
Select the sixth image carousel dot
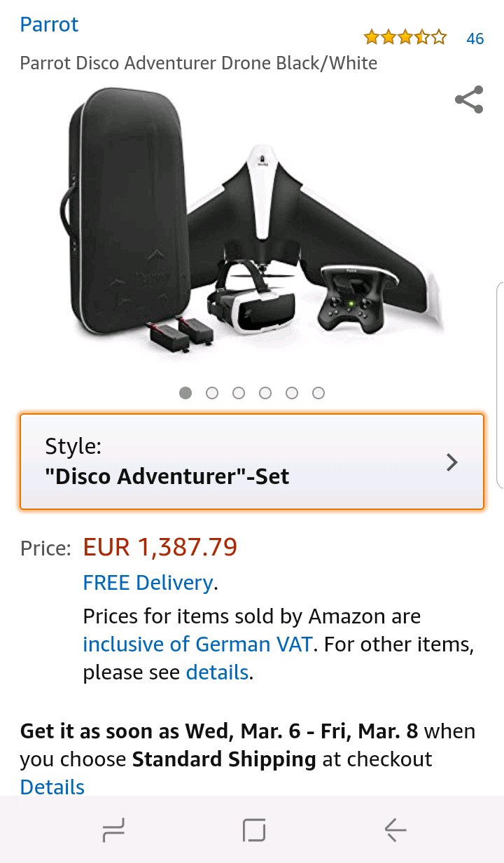(318, 393)
